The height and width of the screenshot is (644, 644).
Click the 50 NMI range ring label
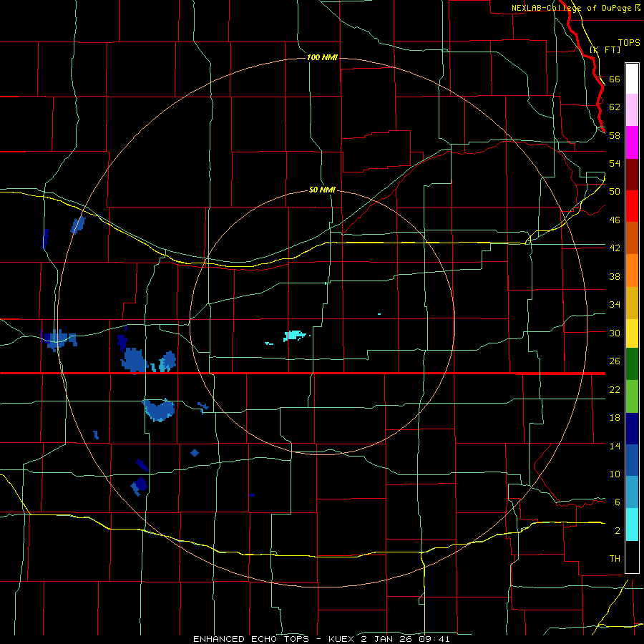[322, 190]
